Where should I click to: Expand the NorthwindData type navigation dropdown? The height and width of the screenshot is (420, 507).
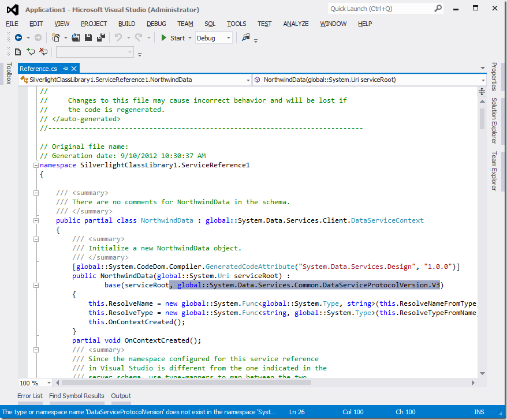[x=248, y=80]
